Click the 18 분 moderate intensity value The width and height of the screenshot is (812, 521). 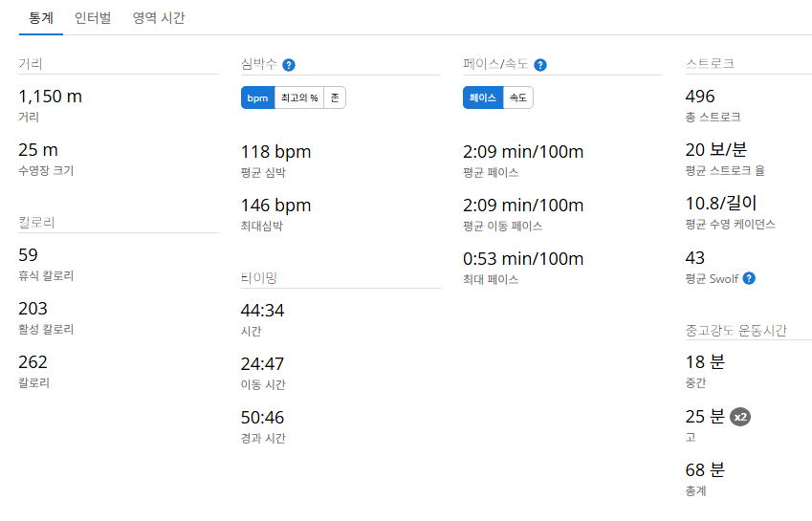[705, 362]
